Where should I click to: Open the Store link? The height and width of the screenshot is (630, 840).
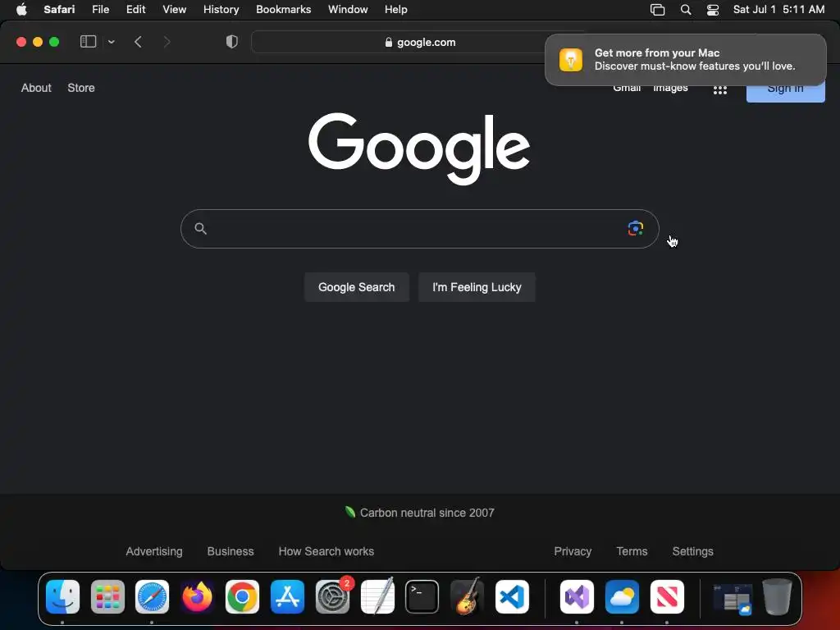tap(81, 88)
